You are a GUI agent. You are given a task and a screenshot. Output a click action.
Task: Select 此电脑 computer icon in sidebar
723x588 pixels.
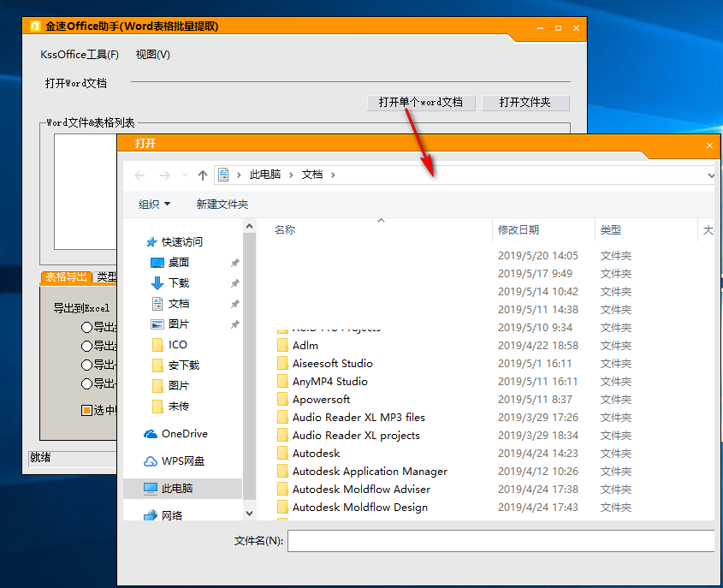[151, 489]
